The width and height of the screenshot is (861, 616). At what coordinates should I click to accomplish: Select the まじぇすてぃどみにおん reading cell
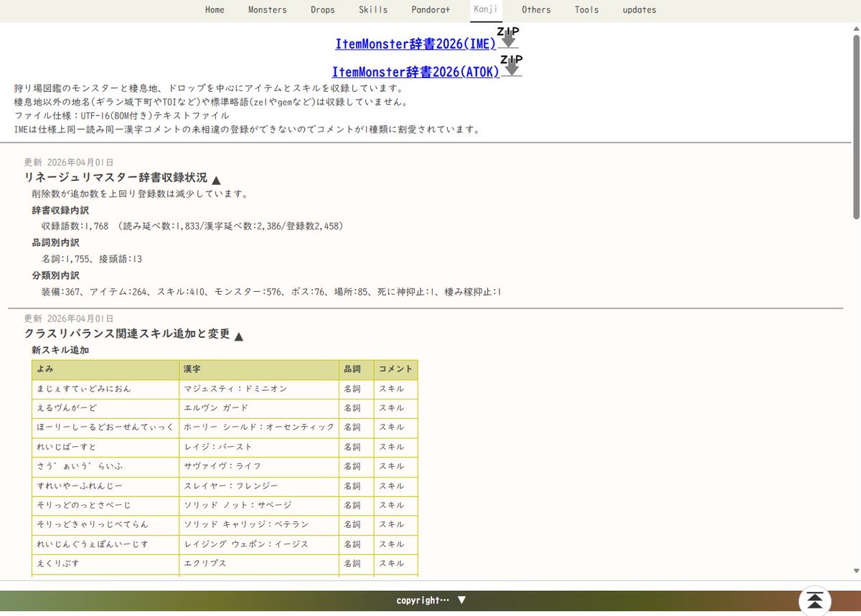[x=105, y=389]
